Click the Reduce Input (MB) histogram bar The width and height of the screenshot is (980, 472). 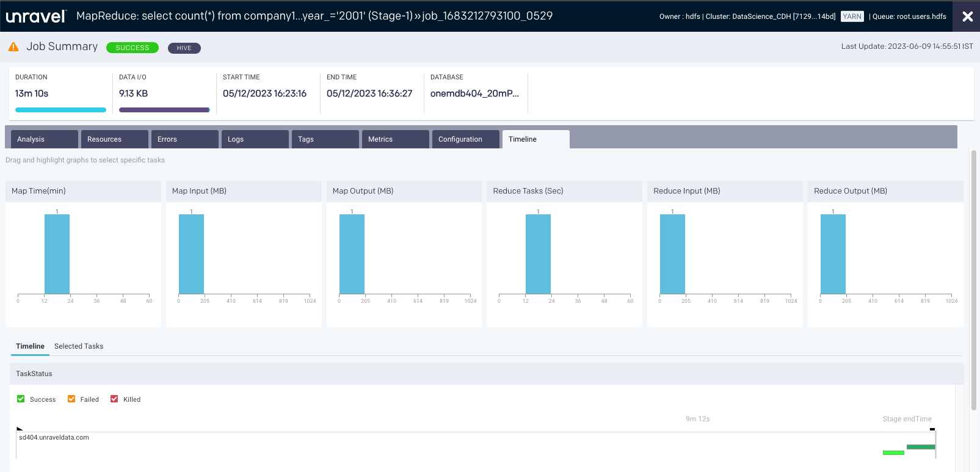(672, 254)
